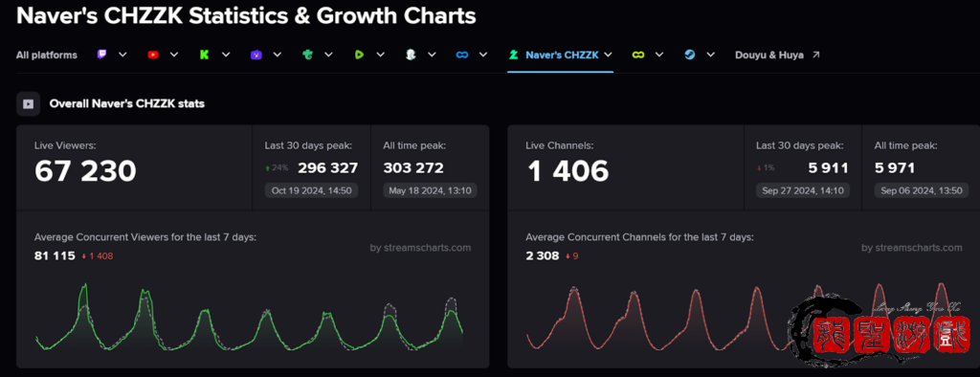Screen dimensions: 980x377
Task: Expand the blue infinity platform chevron
Action: [483, 55]
